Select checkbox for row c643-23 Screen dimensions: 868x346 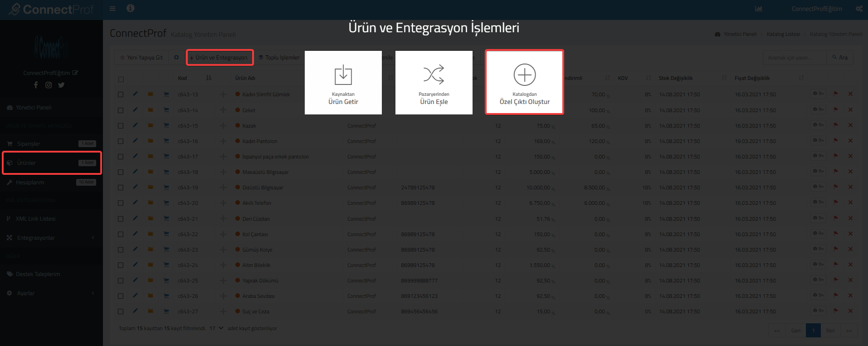[x=121, y=250]
